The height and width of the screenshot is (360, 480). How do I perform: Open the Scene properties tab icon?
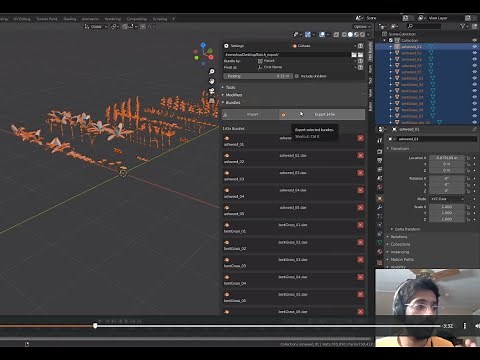coord(380,178)
